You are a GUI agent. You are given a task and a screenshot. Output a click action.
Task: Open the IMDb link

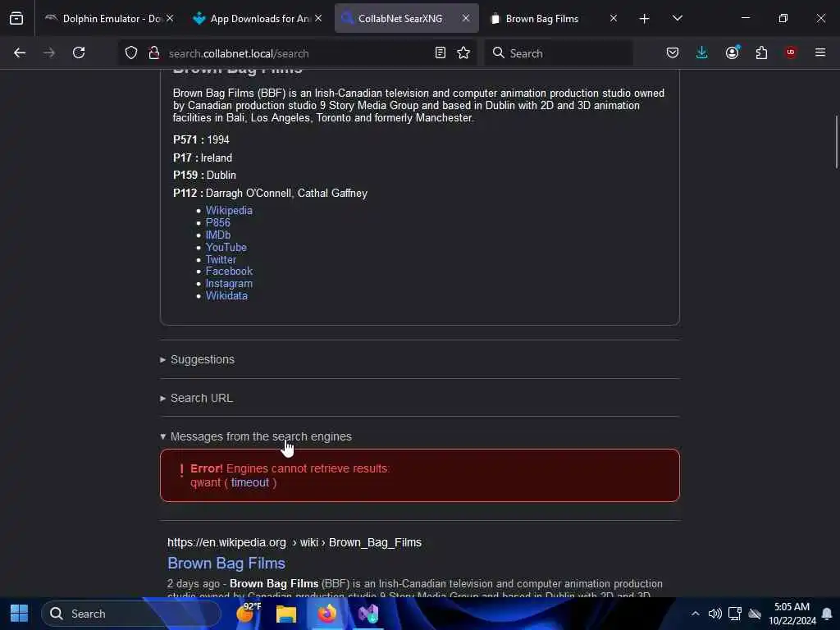point(218,235)
